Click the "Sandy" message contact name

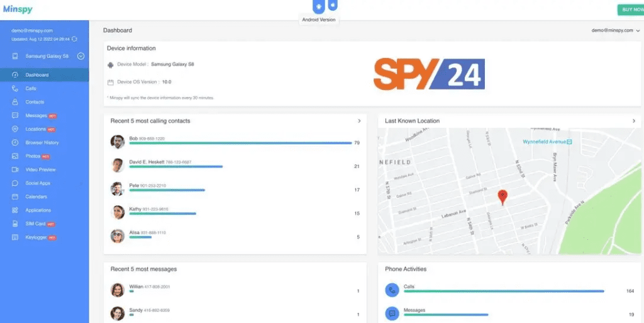[x=136, y=310]
